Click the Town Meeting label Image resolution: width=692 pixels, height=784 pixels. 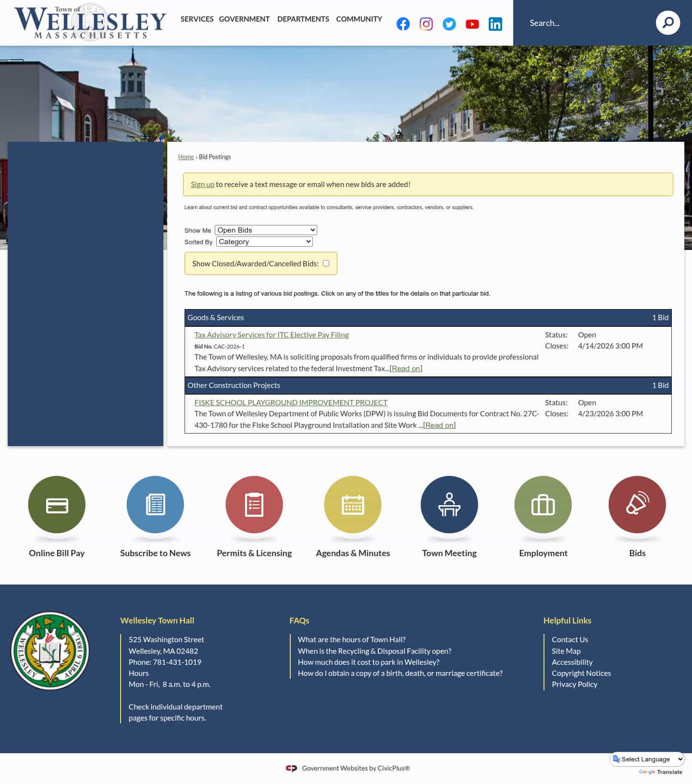coord(449,553)
